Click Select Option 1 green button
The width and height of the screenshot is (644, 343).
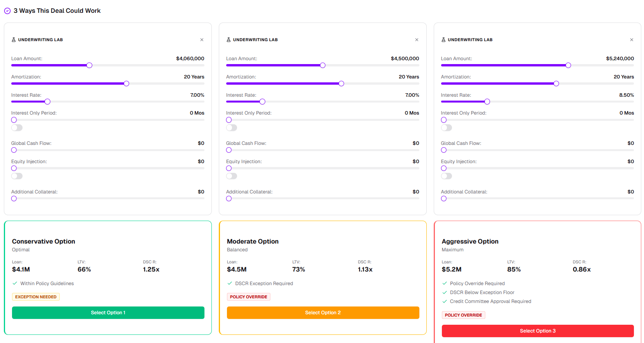108,313
